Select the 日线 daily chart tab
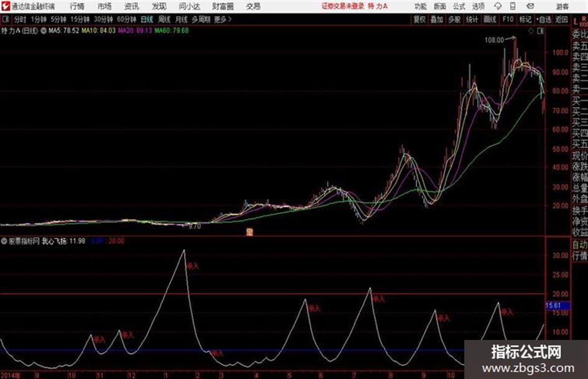The image size is (588, 379). [147, 19]
